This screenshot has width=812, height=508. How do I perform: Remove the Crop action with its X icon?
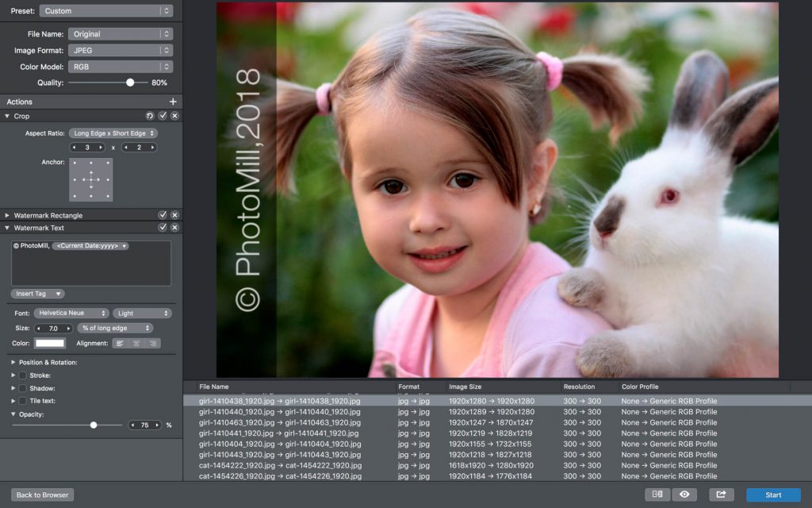[x=174, y=115]
